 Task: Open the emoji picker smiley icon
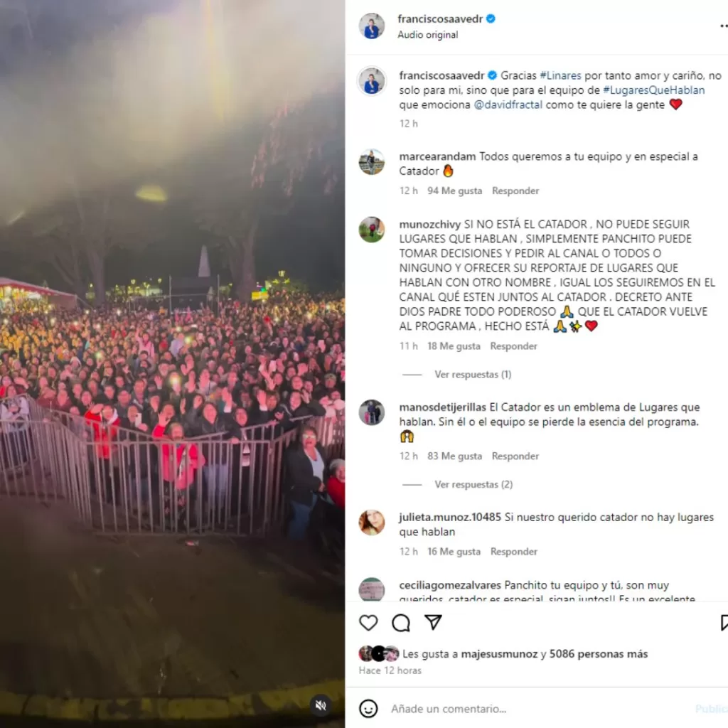[x=368, y=709]
